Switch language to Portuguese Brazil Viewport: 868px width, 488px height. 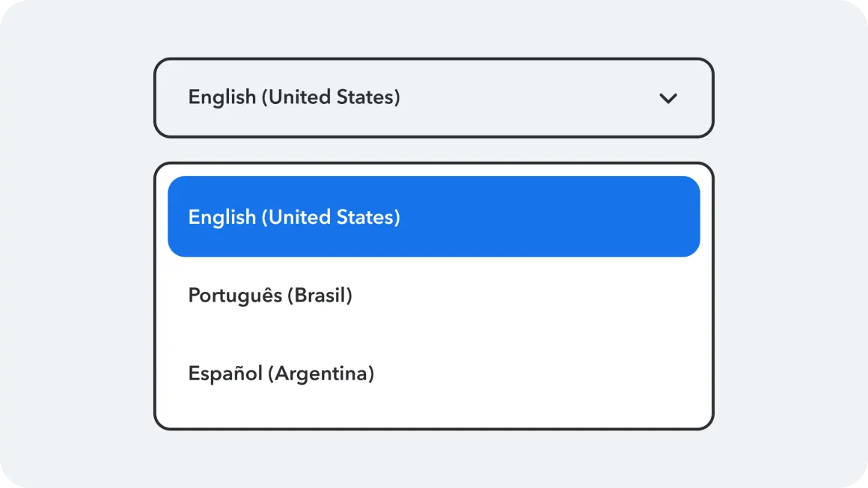click(433, 296)
